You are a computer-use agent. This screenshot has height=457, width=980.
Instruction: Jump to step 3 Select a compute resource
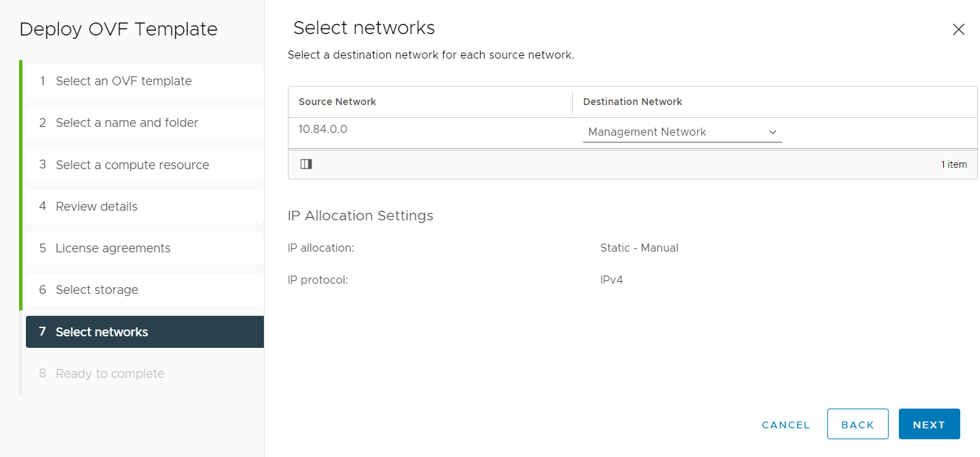pos(132,165)
